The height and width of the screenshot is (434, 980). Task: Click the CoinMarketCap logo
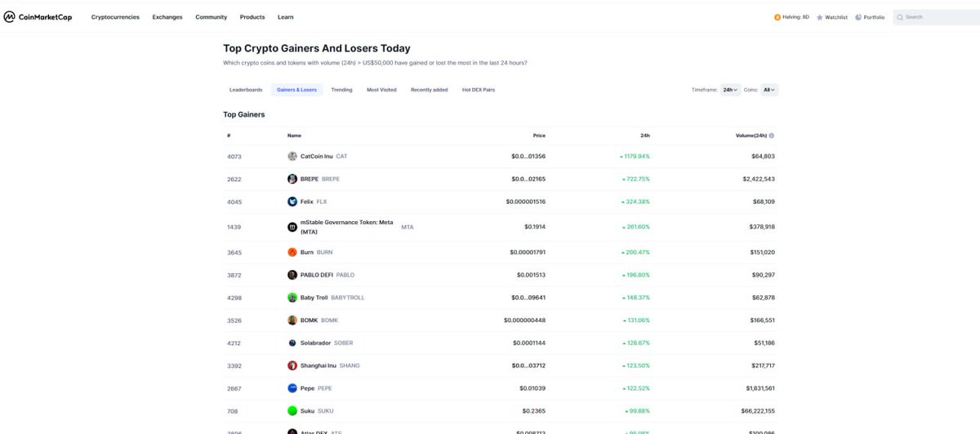click(x=38, y=17)
